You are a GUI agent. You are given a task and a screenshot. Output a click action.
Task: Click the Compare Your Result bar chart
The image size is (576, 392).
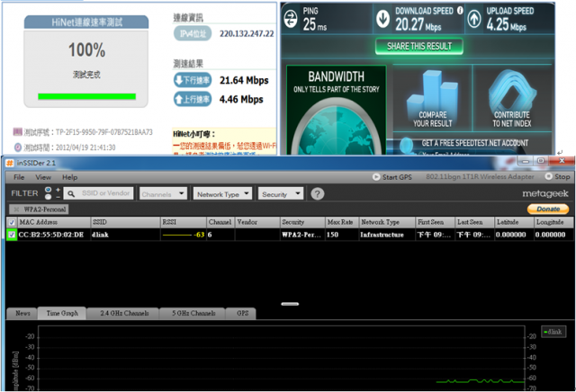click(x=432, y=99)
